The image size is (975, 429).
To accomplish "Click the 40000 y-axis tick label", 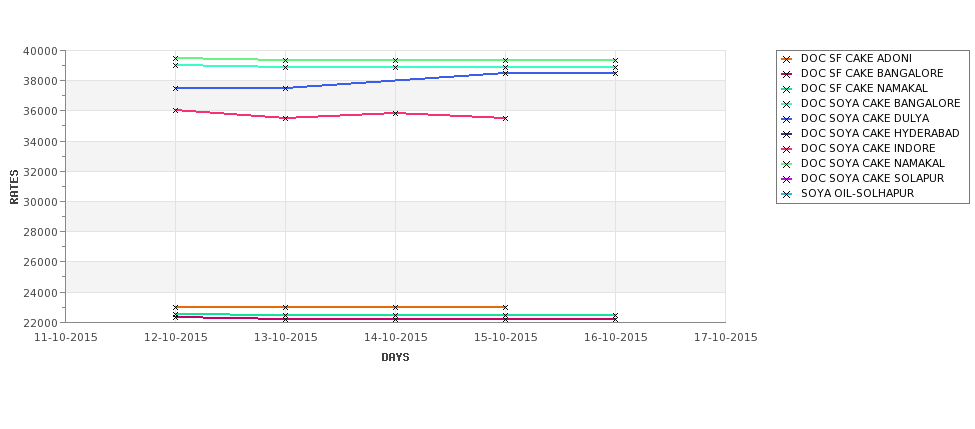I will (x=44, y=50).
